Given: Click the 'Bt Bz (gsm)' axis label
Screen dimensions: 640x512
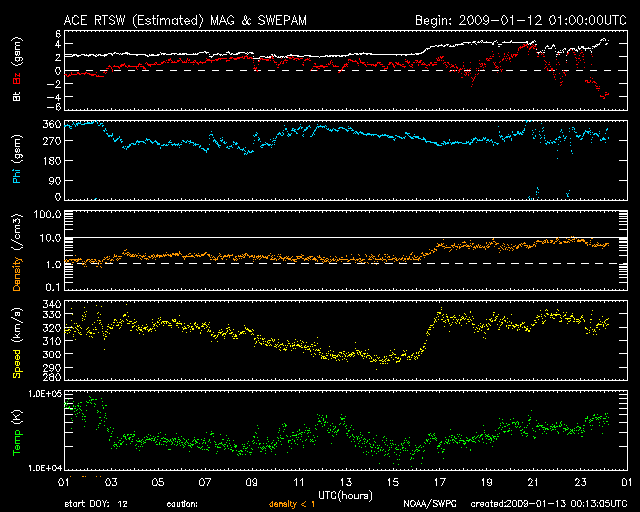Looking at the screenshot, I should click(x=17, y=69).
